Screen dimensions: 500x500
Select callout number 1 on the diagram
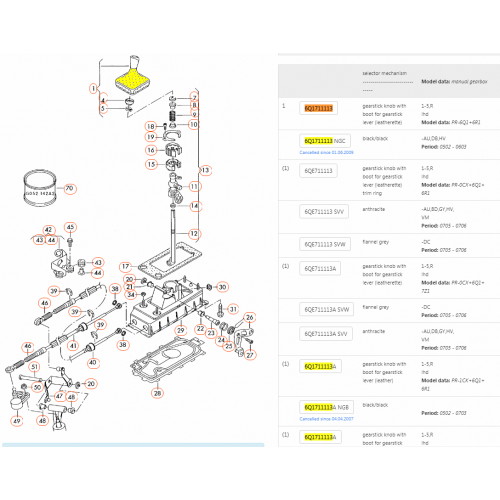pyautogui.click(x=94, y=89)
